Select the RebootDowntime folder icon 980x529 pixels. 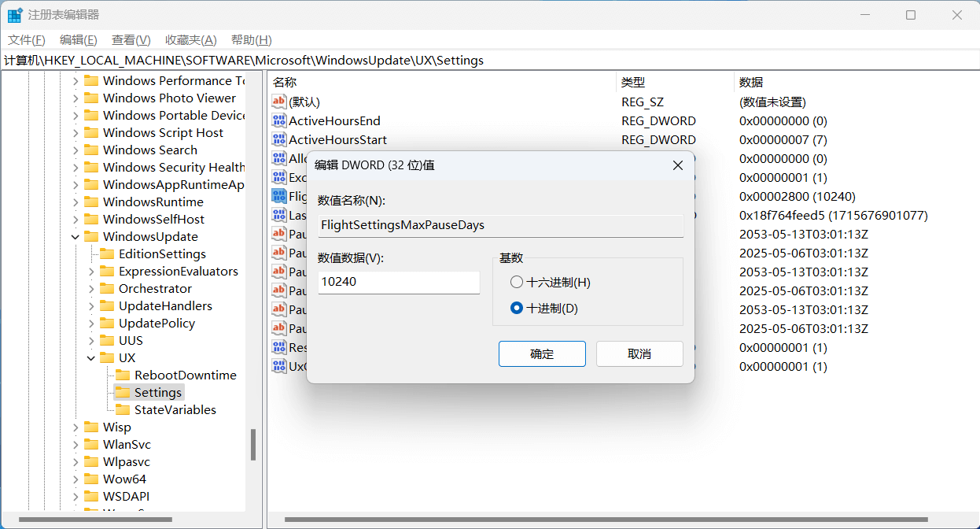(x=123, y=375)
